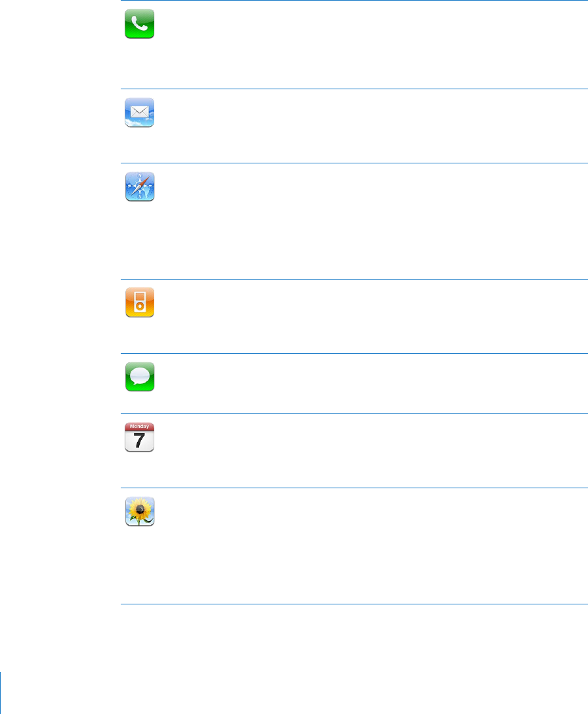Open the Safari compass icon

click(x=140, y=186)
